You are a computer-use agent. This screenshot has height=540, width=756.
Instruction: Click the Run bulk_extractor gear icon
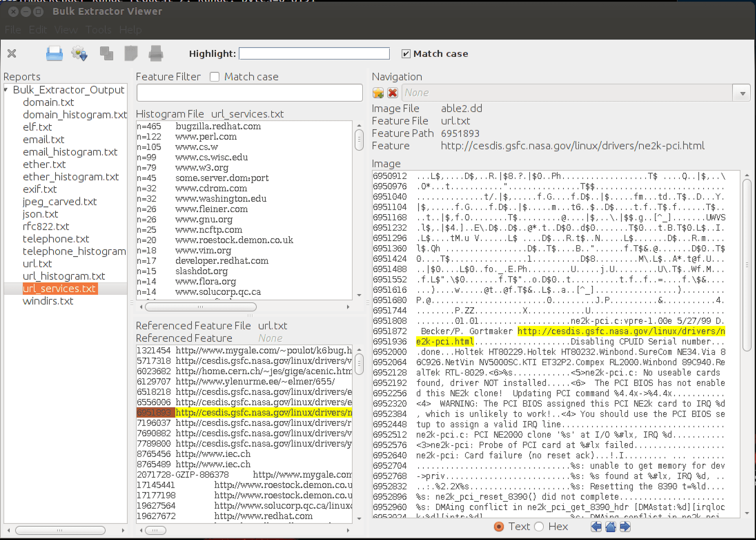tap(79, 54)
